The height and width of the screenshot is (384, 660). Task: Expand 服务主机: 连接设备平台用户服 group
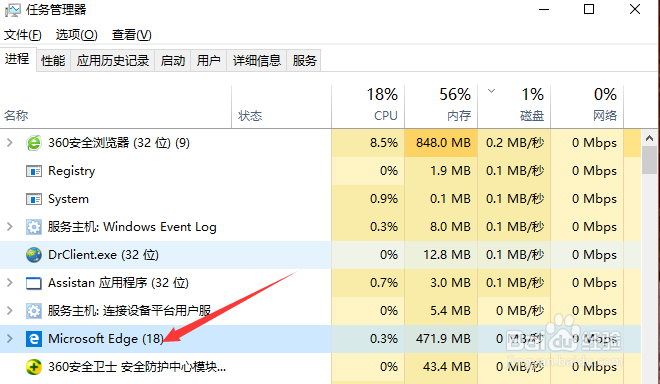point(10,311)
